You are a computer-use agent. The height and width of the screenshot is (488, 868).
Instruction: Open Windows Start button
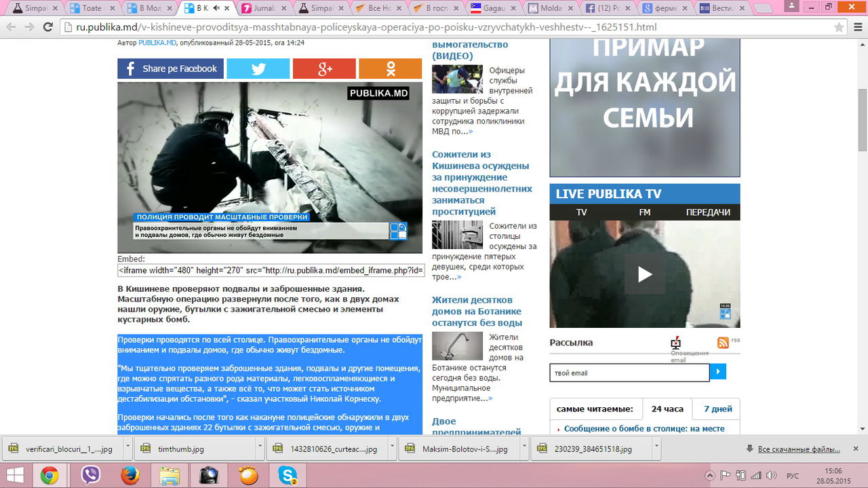(16, 476)
